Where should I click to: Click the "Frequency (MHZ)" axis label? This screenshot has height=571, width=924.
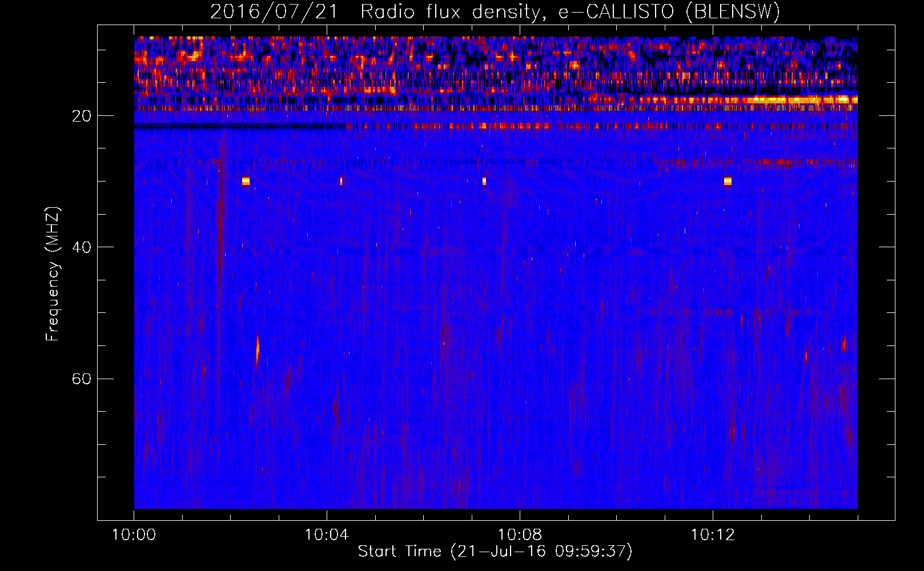(53, 274)
